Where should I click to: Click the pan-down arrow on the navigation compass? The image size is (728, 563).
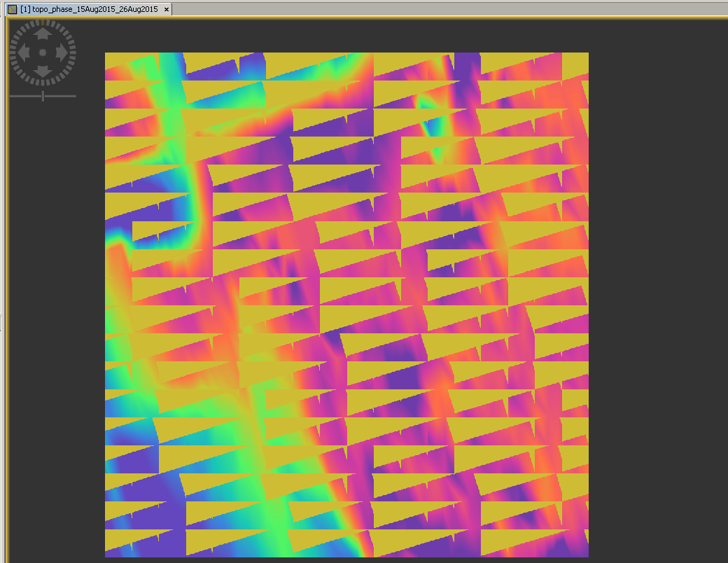point(42,73)
